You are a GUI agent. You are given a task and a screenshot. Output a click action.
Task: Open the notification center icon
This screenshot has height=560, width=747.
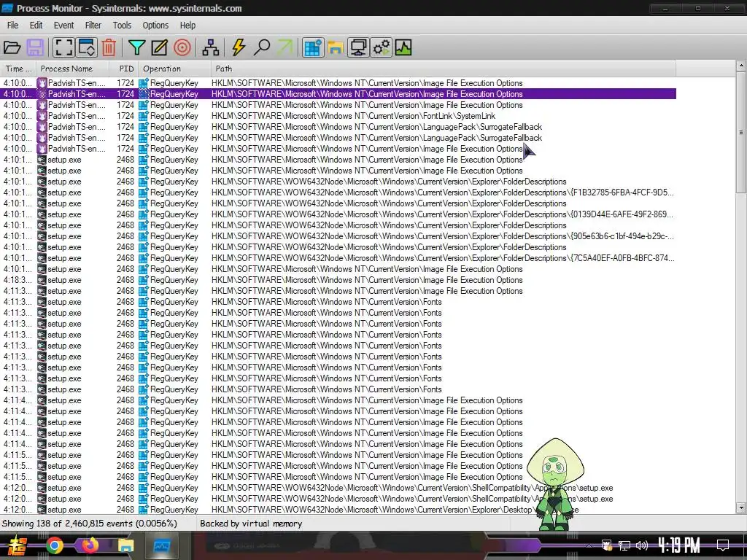click(723, 545)
